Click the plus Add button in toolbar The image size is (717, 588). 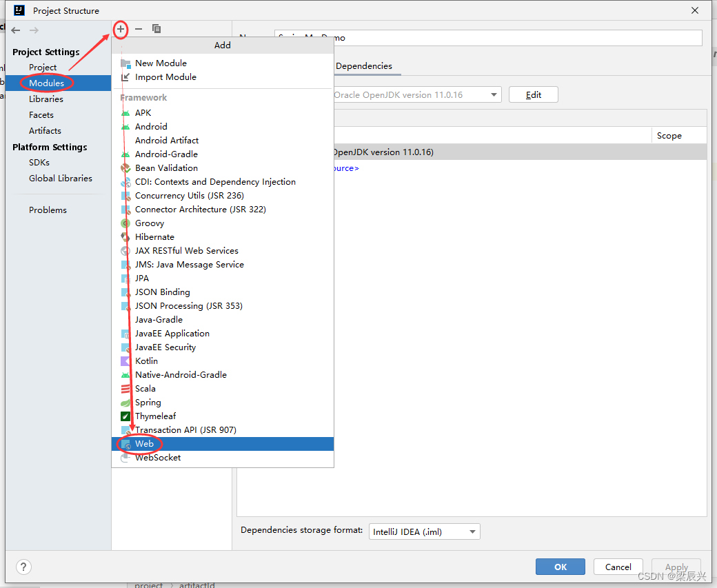pos(120,29)
